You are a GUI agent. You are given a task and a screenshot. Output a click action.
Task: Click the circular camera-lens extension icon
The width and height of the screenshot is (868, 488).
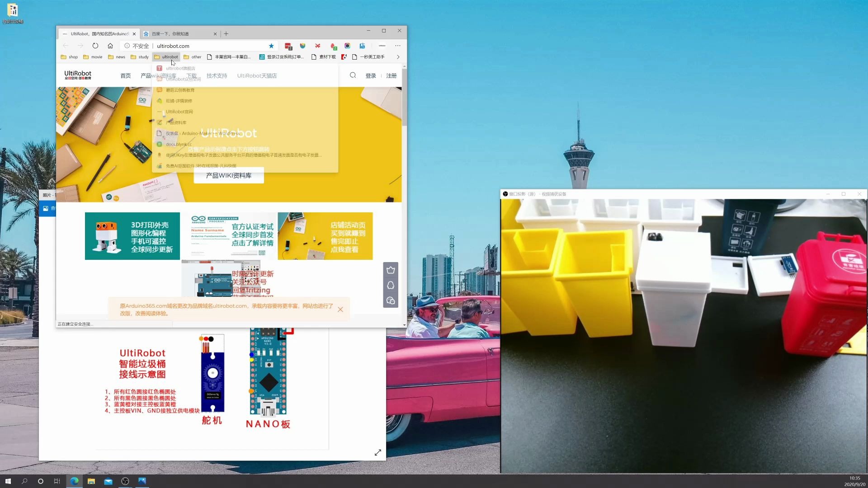tap(347, 46)
